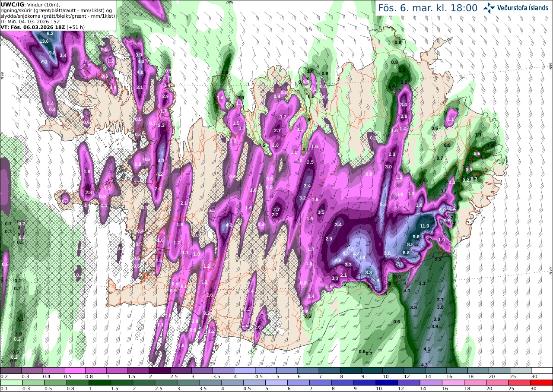The width and height of the screenshot is (553, 392).
Task: Click the "13.6" precipitation value on the map
Action: [x=44, y=41]
